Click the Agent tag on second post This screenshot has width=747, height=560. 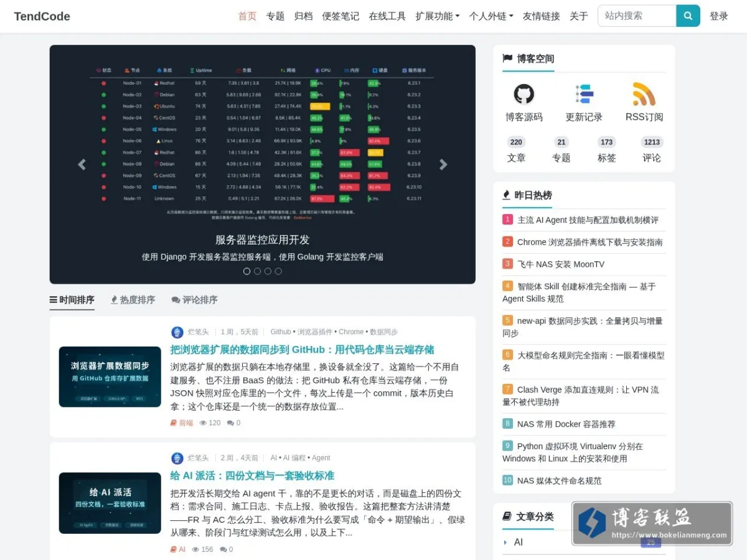tap(321, 459)
